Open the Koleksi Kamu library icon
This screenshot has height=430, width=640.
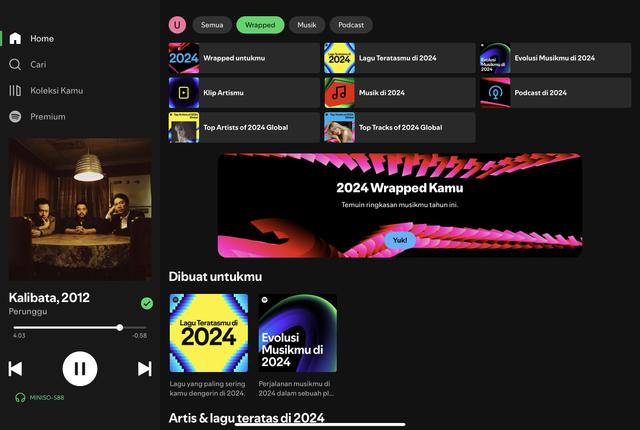tap(15, 91)
